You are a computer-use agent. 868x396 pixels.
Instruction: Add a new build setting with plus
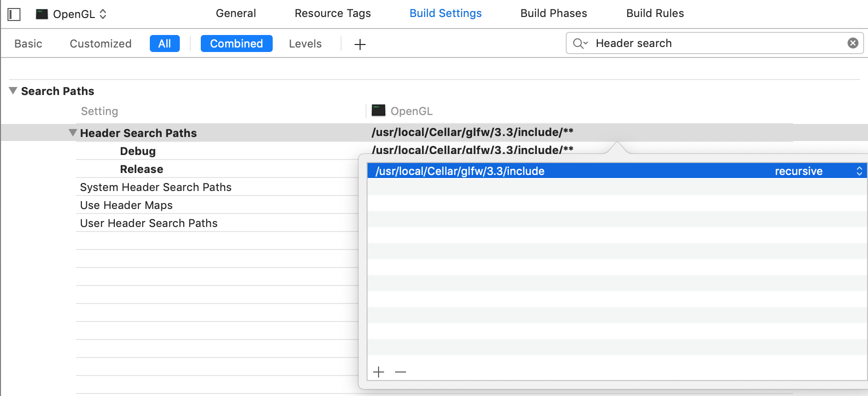360,44
